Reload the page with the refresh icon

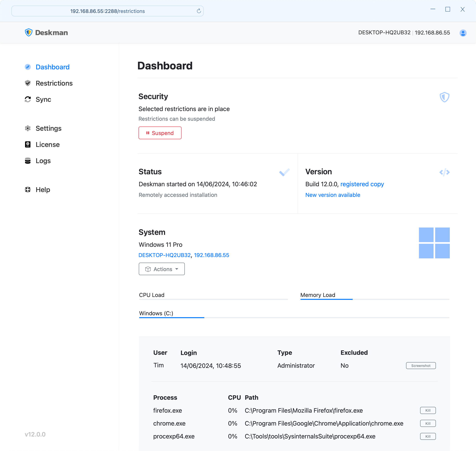tap(199, 11)
